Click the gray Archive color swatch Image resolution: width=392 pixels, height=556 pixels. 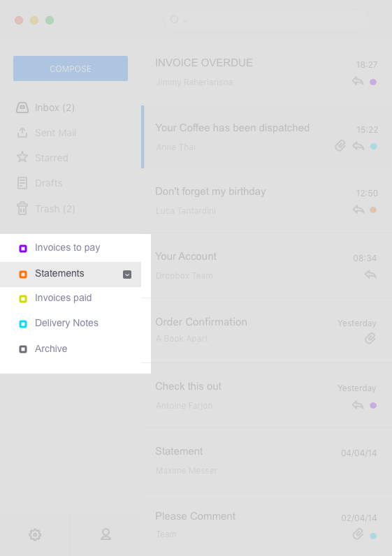pyautogui.click(x=23, y=350)
